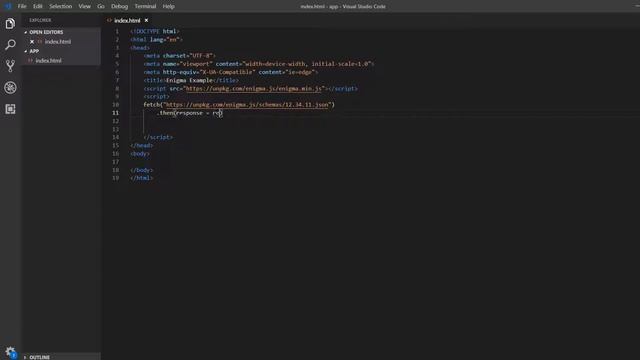The height and width of the screenshot is (360, 640).
Task: Open the Extensions view
Action: click(10, 109)
